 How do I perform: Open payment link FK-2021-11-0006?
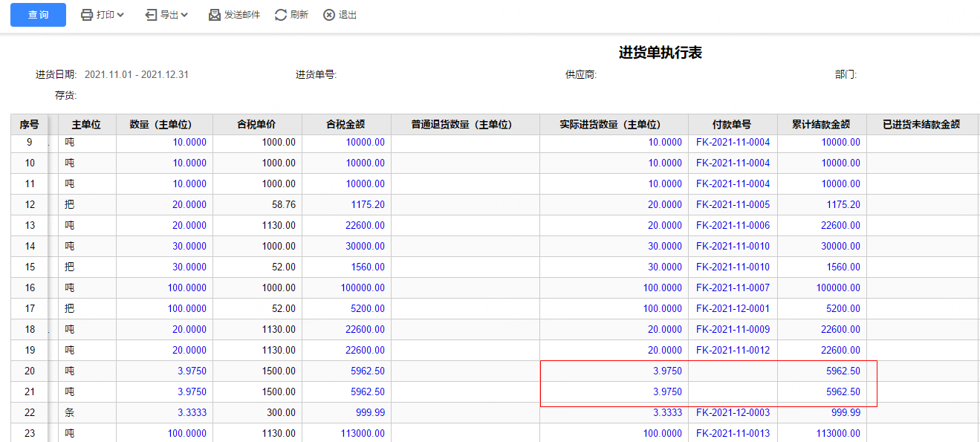(x=733, y=225)
